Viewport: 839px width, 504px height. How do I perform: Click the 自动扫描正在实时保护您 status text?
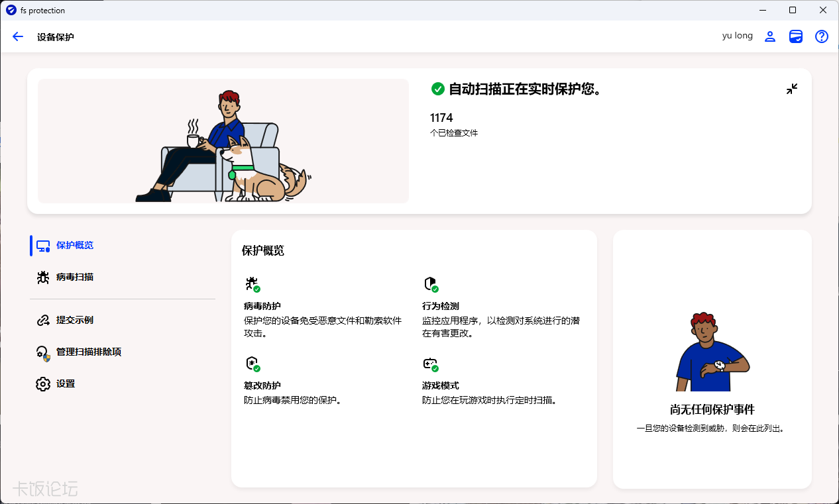[526, 89]
